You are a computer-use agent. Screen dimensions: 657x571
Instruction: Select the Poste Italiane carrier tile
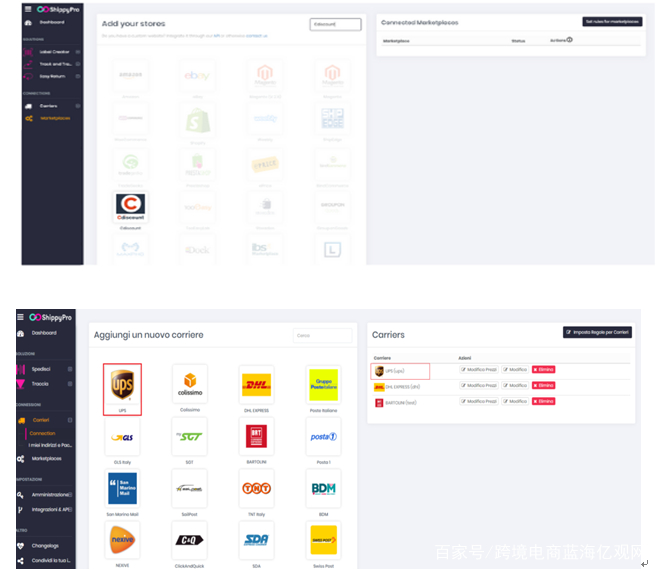point(323,385)
